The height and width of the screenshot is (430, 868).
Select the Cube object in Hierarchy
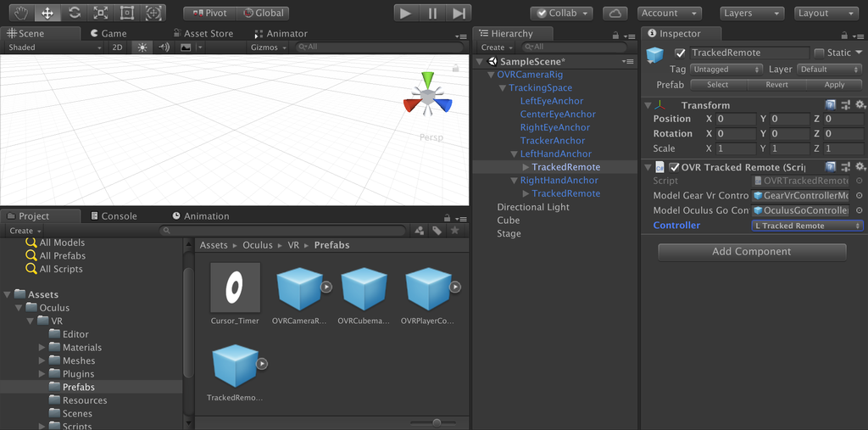(509, 220)
